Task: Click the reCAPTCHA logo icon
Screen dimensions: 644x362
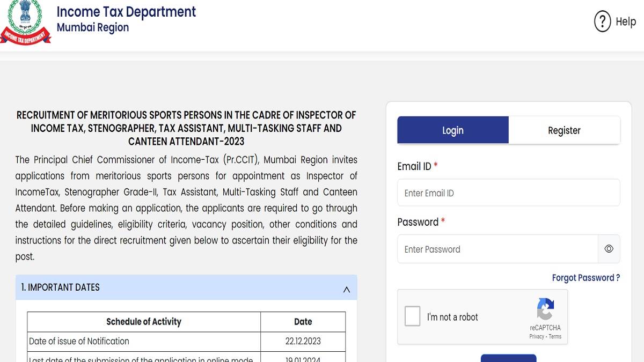Action: [545, 309]
